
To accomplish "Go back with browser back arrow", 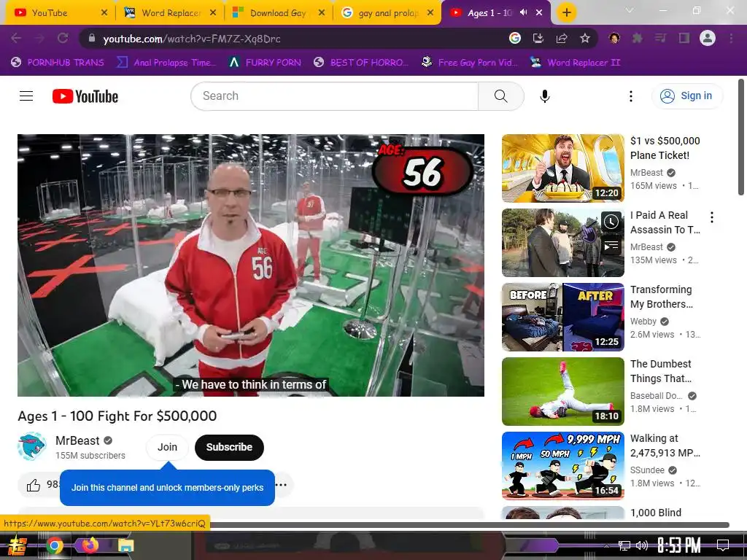I will pos(16,38).
